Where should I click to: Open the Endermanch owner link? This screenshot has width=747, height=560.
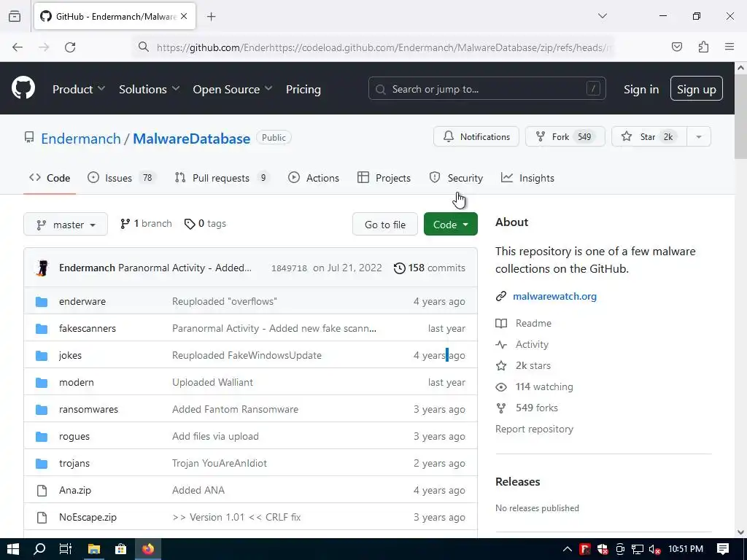(x=81, y=139)
